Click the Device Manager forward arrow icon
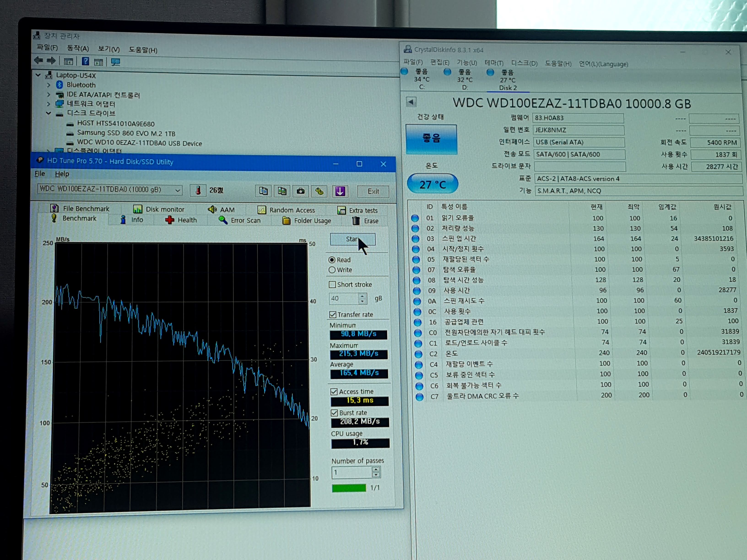Image resolution: width=747 pixels, height=560 pixels. coord(51,61)
